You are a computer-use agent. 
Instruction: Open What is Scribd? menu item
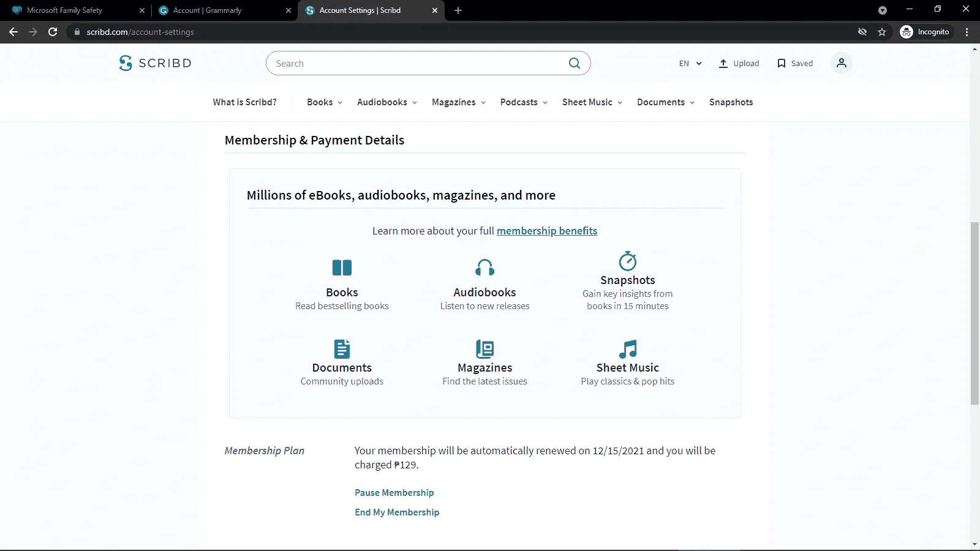(x=244, y=102)
